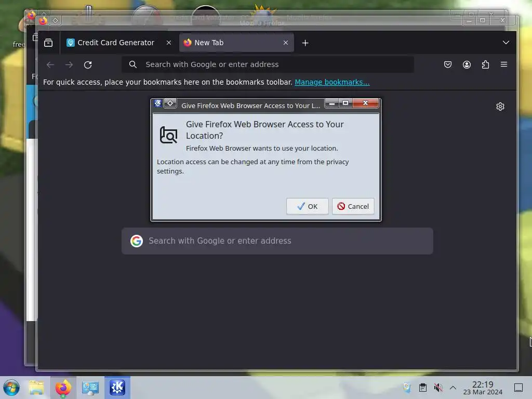Close the front Firefox window

pos(503,21)
